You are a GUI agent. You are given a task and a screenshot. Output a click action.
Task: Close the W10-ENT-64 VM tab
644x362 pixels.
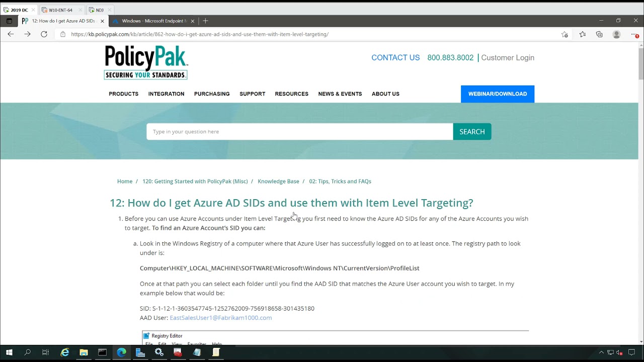pyautogui.click(x=80, y=10)
